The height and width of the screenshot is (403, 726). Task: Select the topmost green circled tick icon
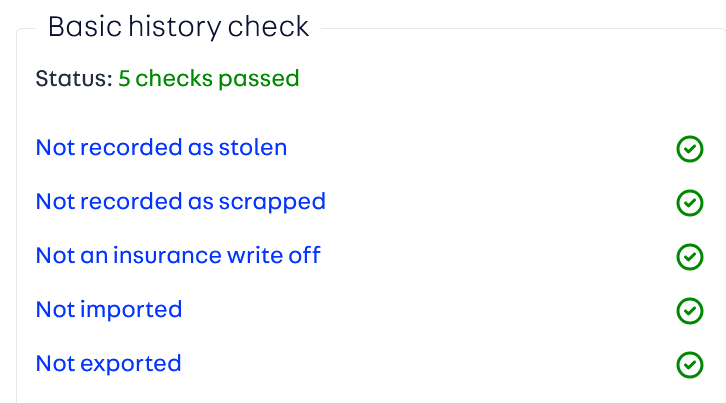point(689,149)
